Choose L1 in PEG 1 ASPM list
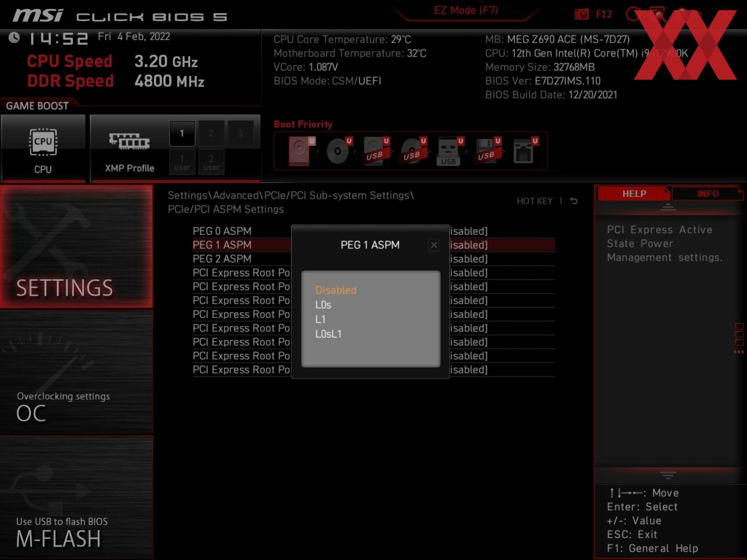 320,319
